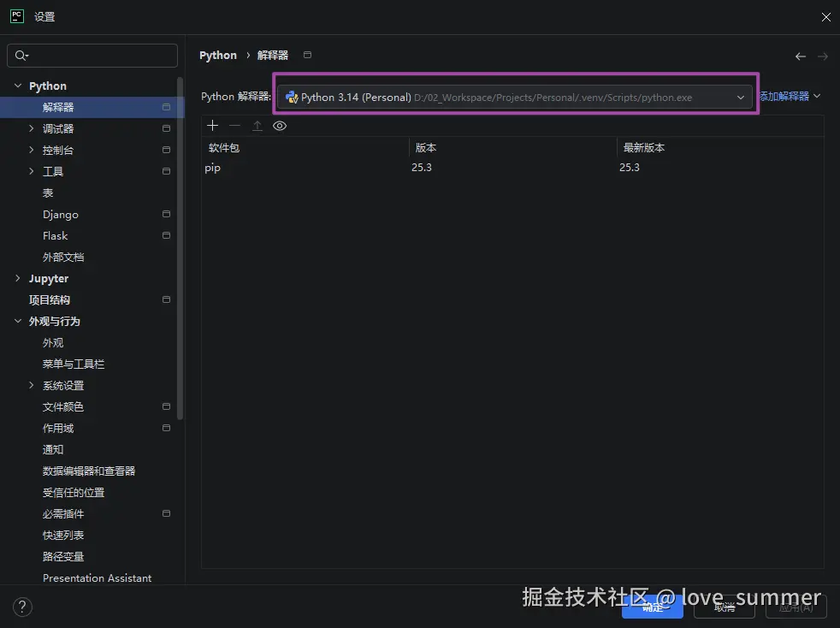
Task: Click the 取消 cancel button
Action: pos(725,607)
